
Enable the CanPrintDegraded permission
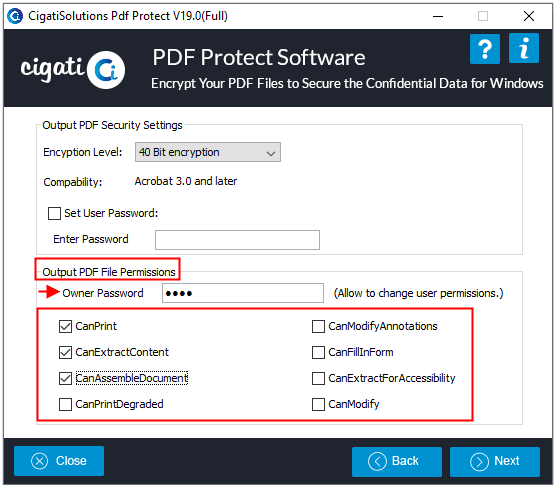click(x=65, y=404)
